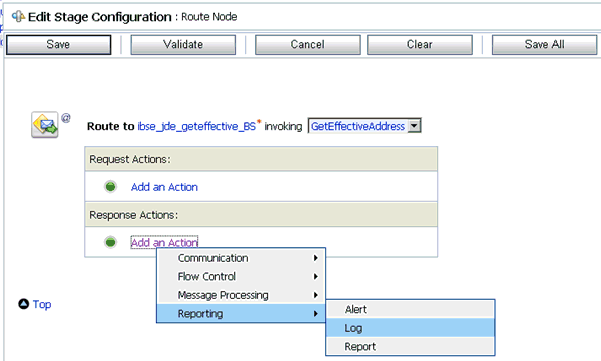This screenshot has height=361, width=601.
Task: Expand the Message Processing submenu
Action: pyautogui.click(x=241, y=295)
